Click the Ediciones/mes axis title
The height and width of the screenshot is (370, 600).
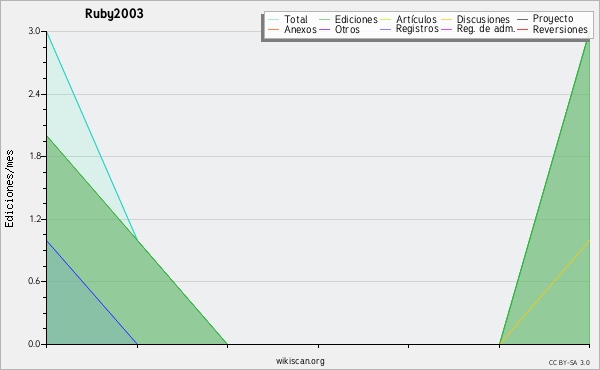(9, 188)
